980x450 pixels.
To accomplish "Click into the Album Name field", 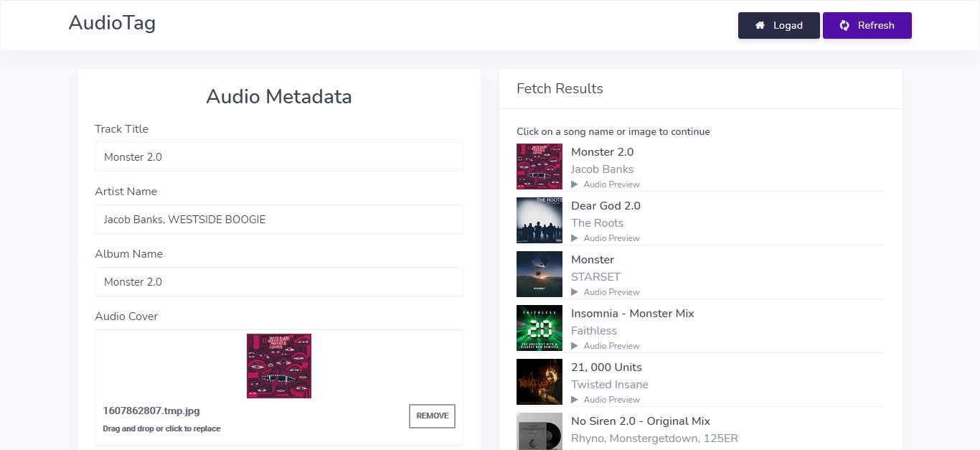I will 278,282.
